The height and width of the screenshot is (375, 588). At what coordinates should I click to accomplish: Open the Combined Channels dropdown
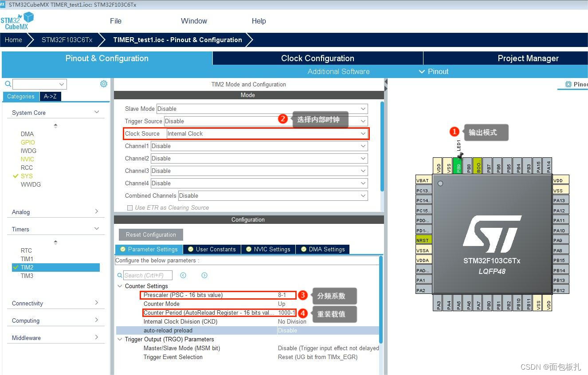[x=273, y=195]
